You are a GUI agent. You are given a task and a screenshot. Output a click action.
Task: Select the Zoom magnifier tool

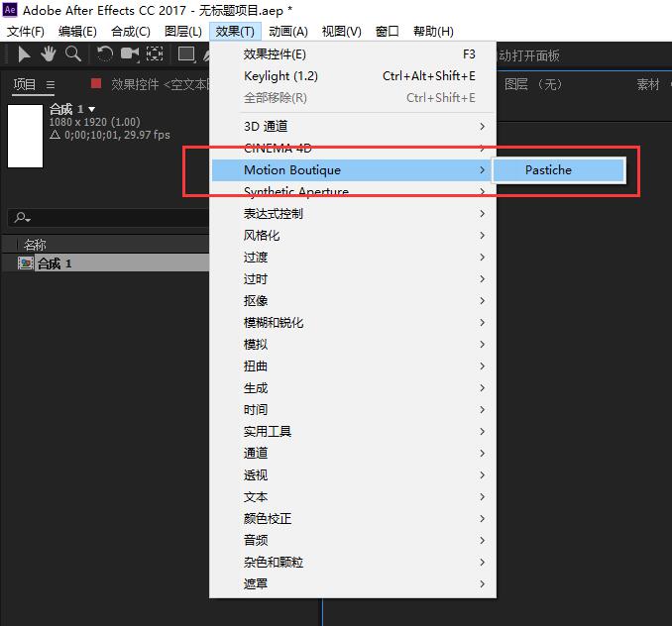click(x=73, y=53)
